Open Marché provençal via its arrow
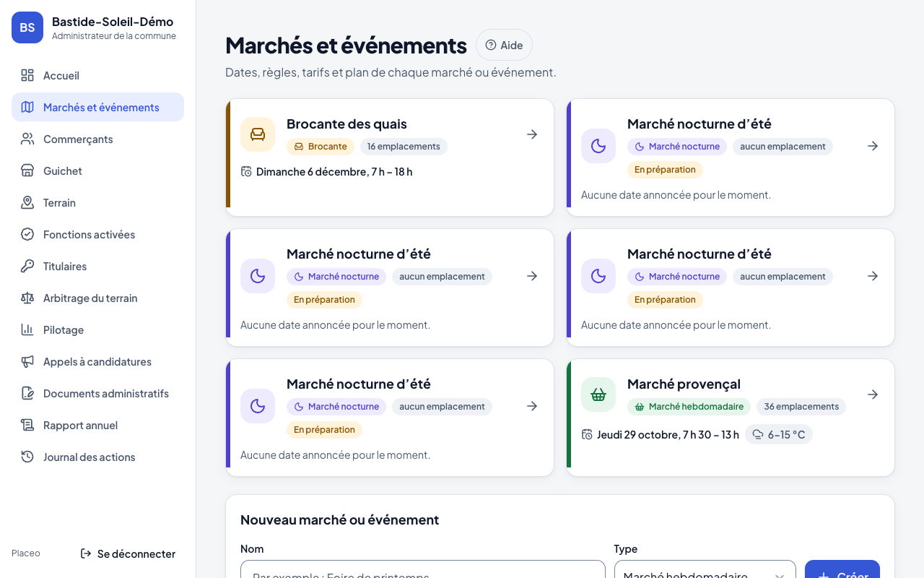Viewport: 924px width, 578px height. click(x=873, y=394)
